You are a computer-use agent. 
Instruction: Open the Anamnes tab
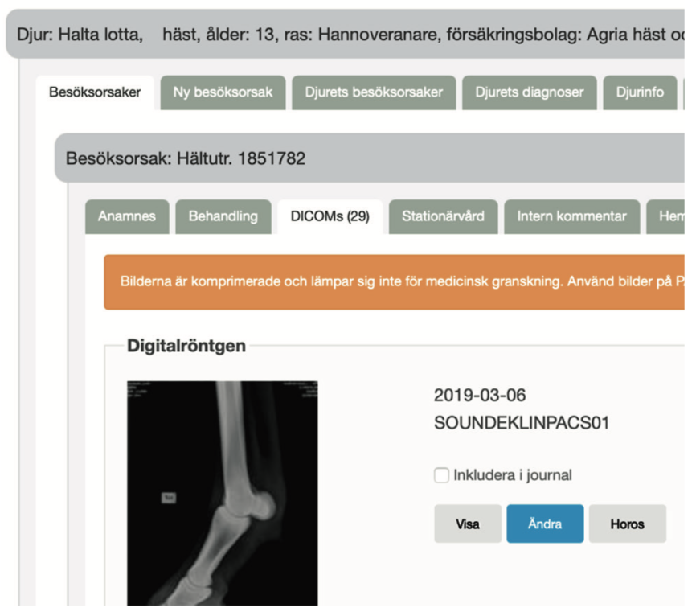(x=127, y=216)
